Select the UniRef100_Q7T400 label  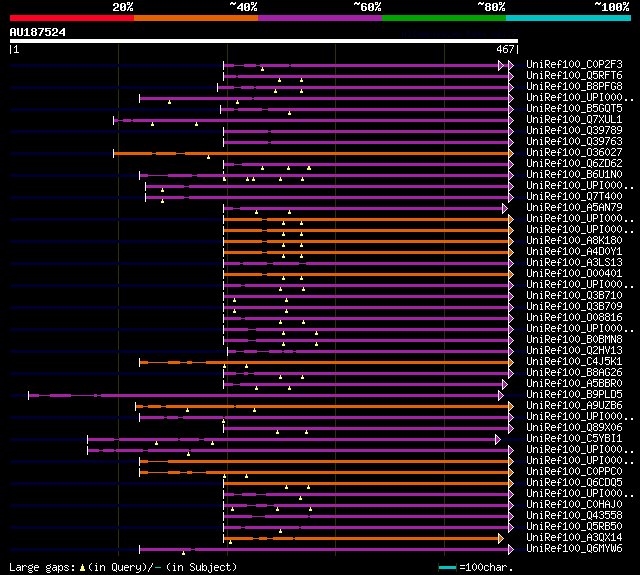tap(574, 197)
